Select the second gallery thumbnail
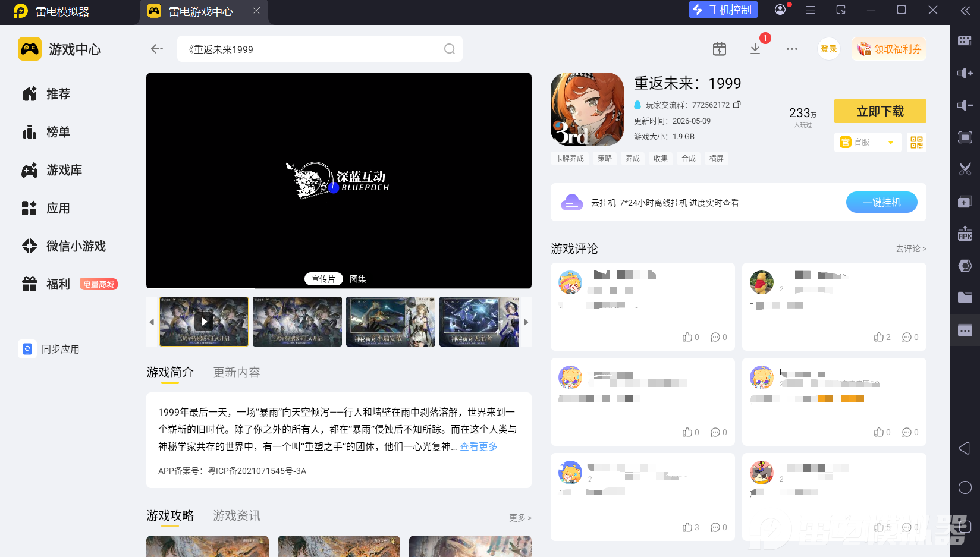This screenshot has width=980, height=557. tap(297, 322)
